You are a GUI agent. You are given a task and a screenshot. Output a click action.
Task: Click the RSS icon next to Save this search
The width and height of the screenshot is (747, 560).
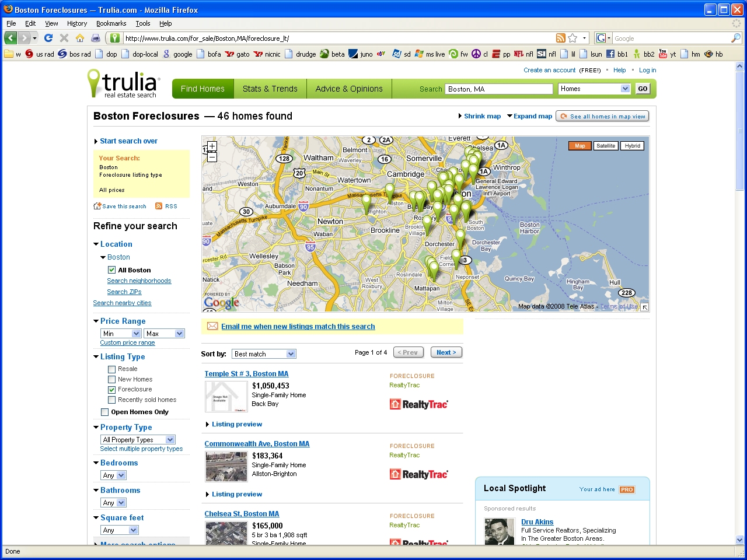pyautogui.click(x=159, y=206)
